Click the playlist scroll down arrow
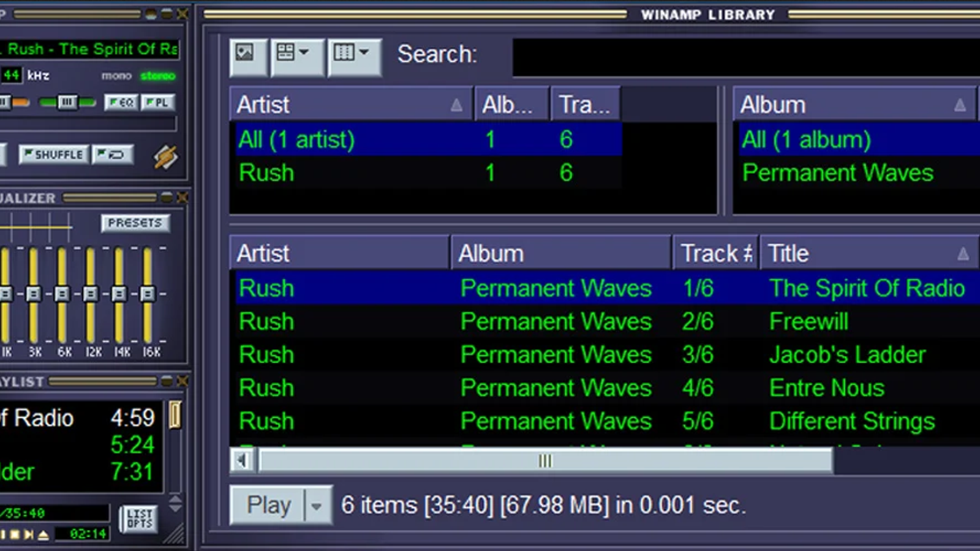 point(175,508)
